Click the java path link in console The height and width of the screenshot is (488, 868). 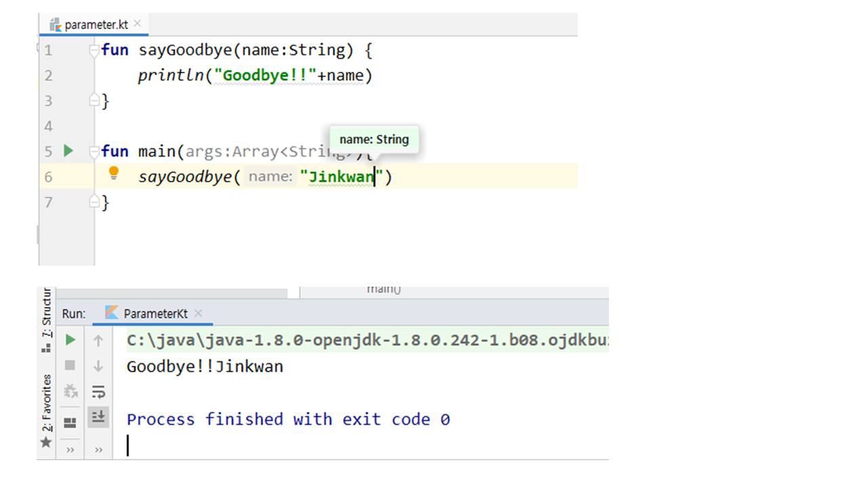[366, 341]
